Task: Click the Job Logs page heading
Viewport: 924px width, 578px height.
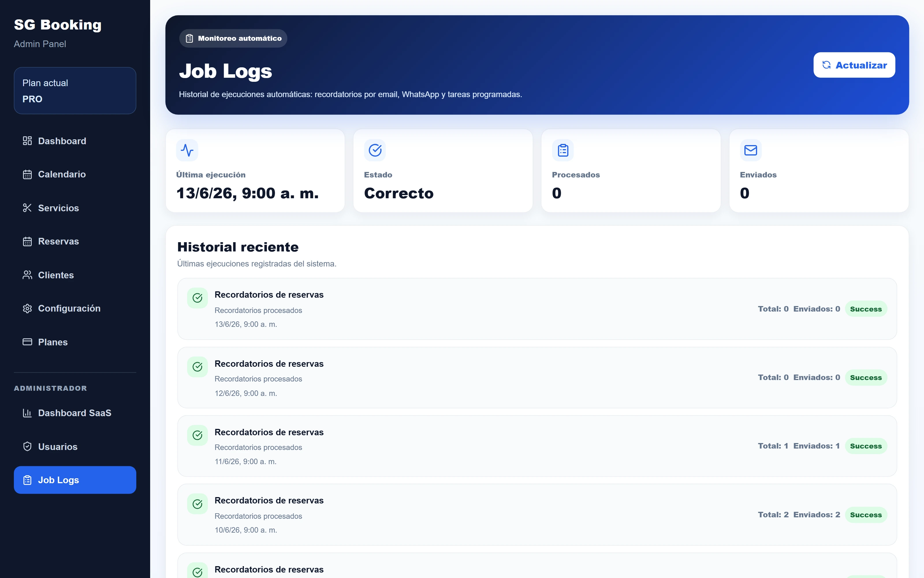Action: (x=226, y=71)
